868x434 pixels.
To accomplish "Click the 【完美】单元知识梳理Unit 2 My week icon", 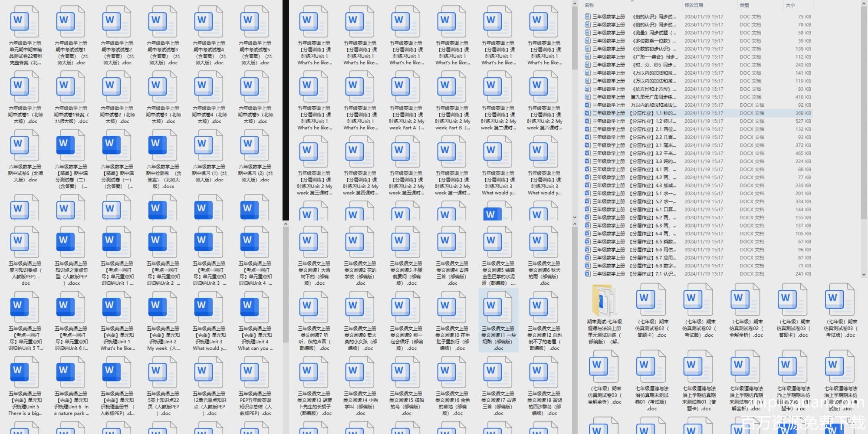I will tap(162, 307).
